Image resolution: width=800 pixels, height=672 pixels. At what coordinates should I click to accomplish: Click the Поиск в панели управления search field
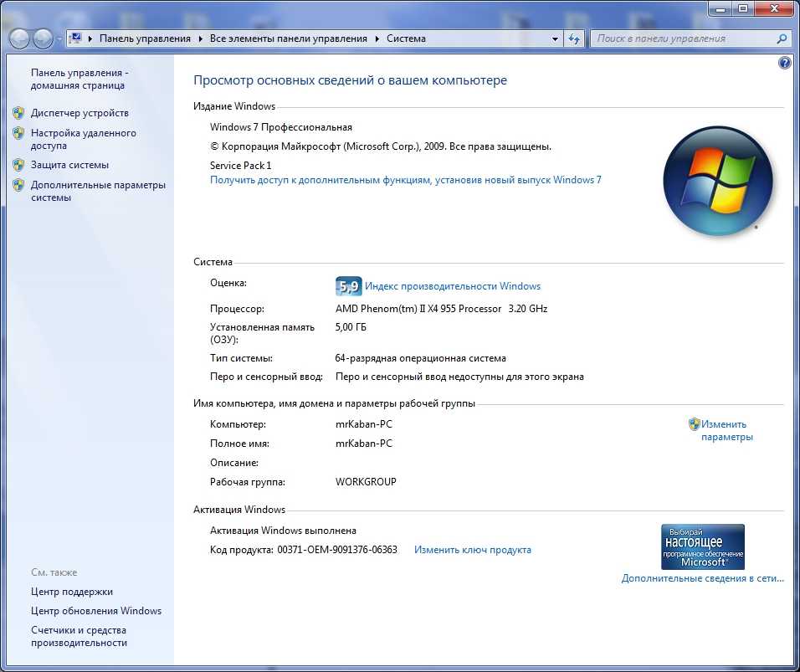tap(682, 38)
